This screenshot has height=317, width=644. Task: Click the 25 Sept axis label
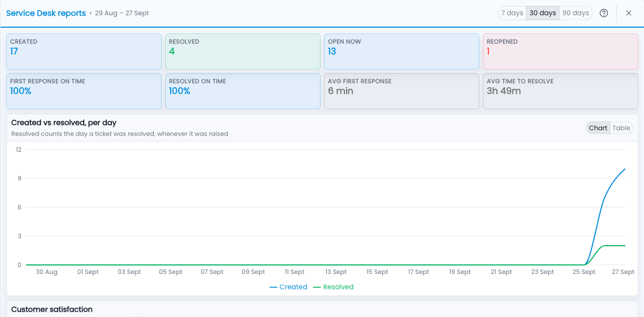click(x=584, y=272)
